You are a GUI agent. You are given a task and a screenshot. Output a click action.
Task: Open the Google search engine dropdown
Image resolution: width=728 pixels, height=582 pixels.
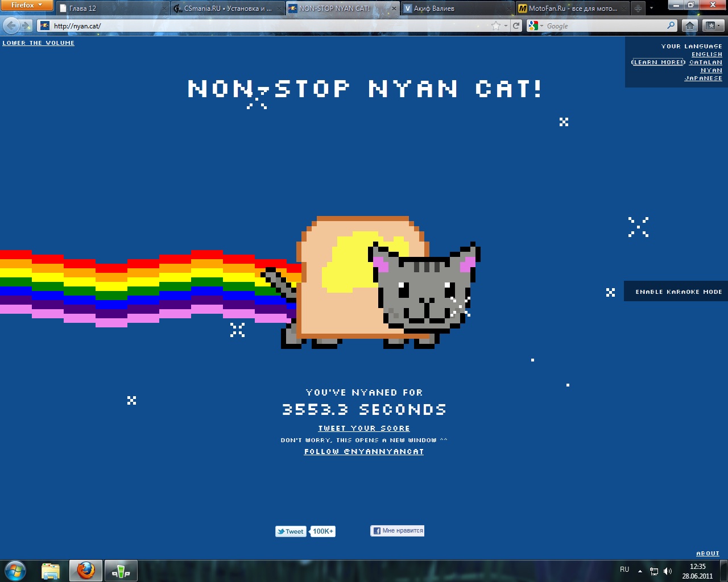pos(536,26)
